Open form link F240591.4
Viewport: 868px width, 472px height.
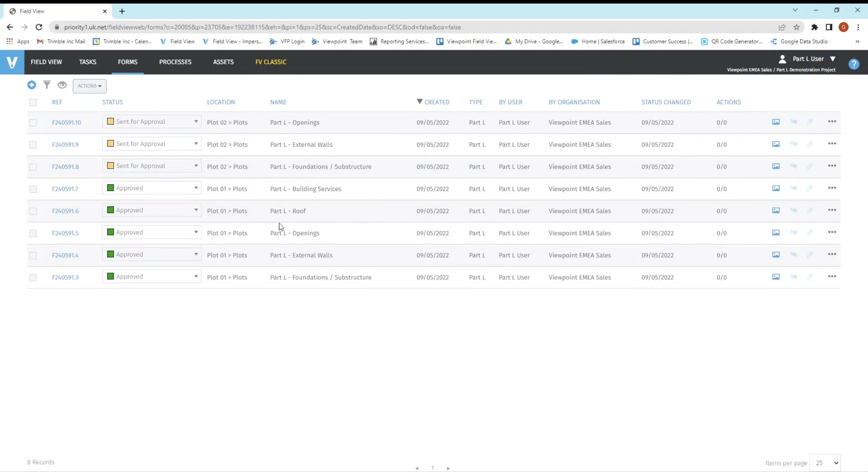65,255
